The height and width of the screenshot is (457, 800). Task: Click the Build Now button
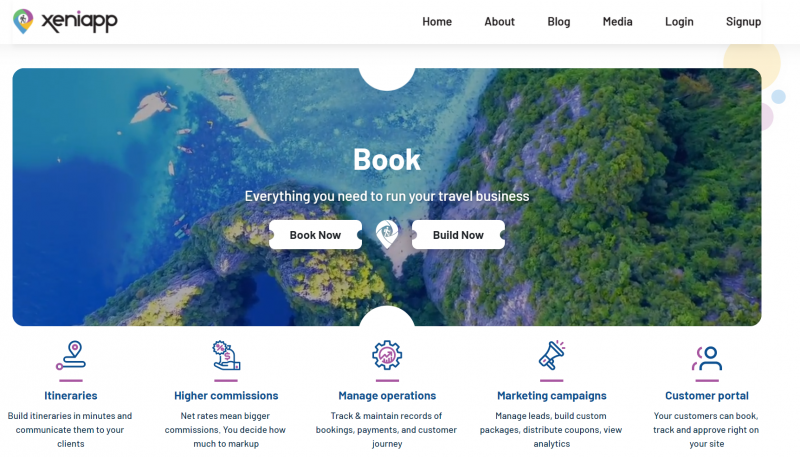click(458, 235)
